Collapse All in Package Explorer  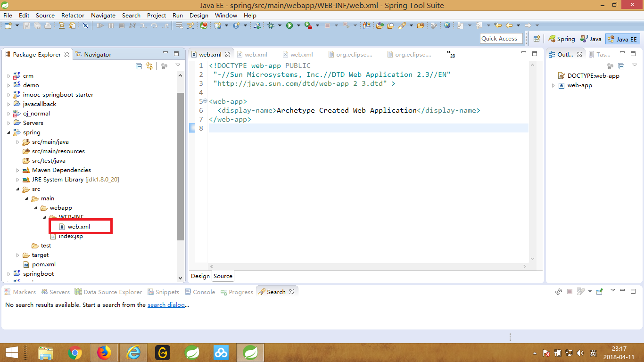(139, 66)
